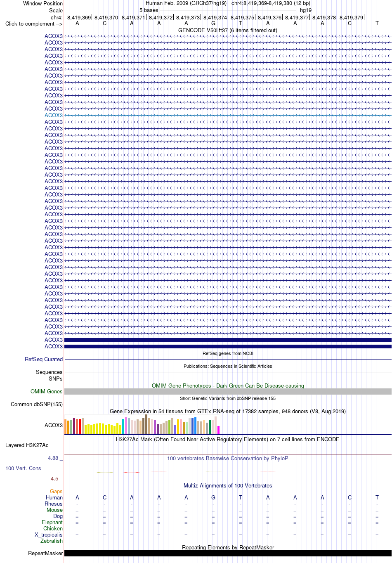Click the 'RefSeq genes from NCBI' title

[228, 354]
